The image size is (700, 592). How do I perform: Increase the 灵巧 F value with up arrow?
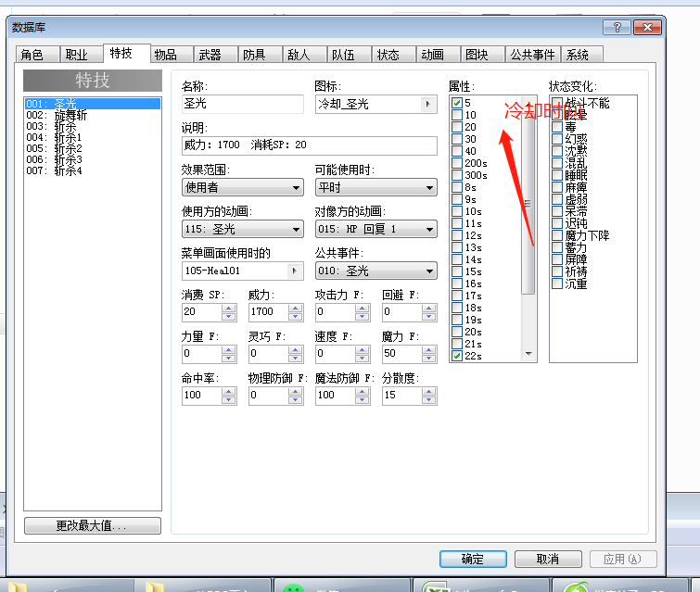tap(295, 350)
